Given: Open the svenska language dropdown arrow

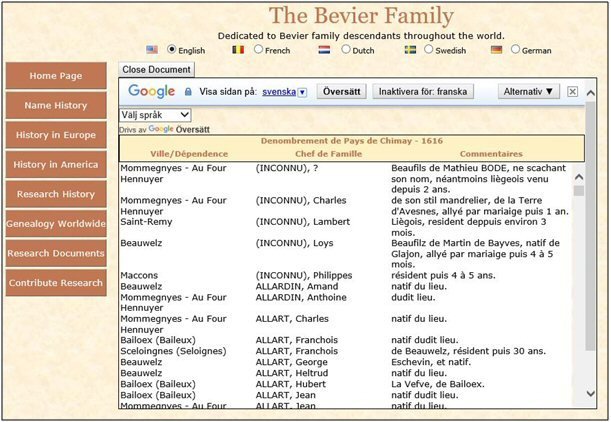Looking at the screenshot, I should point(302,92).
